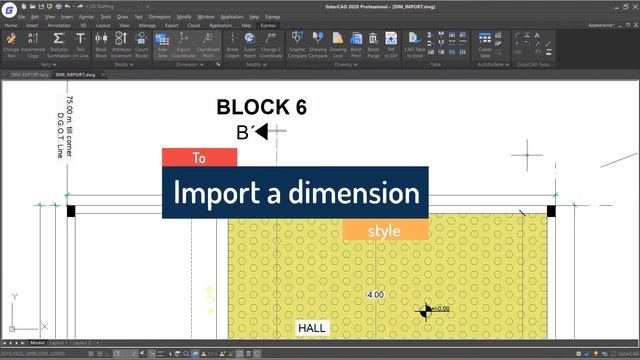Image resolution: width=640 pixels, height=360 pixels.
Task: Open the Statistics Summation tool
Action: pyautogui.click(x=58, y=45)
